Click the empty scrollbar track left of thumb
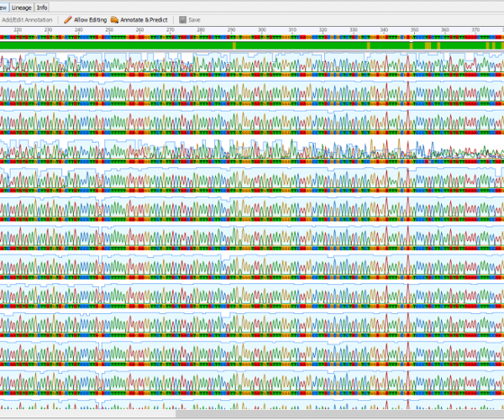This screenshot has height=420, width=504. coord(84,413)
